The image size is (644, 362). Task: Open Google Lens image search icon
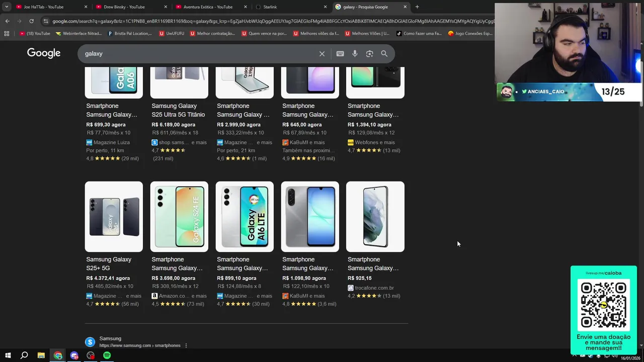point(369,54)
